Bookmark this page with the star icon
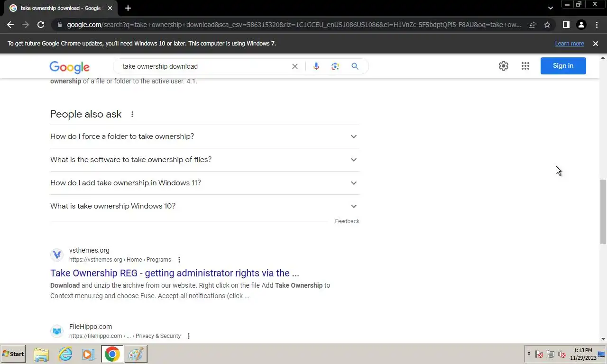Viewport: 607px width, 364px height. point(547,25)
